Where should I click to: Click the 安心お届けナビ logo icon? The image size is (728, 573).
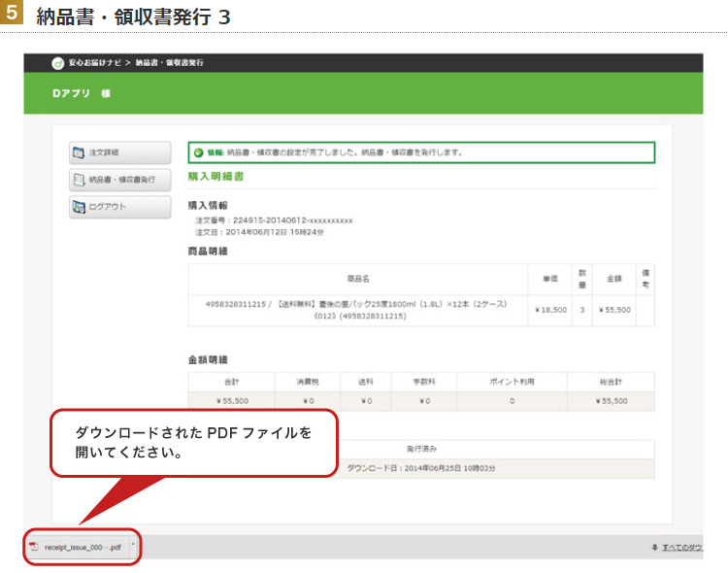click(58, 63)
